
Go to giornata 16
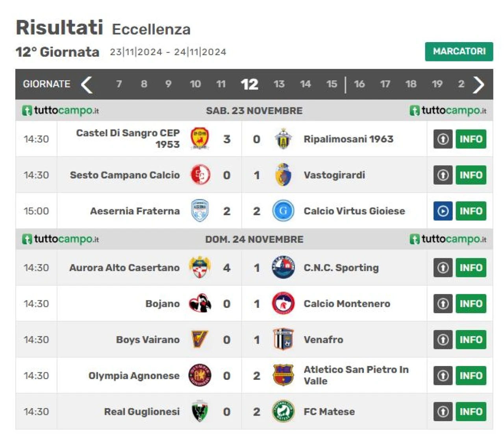point(359,84)
